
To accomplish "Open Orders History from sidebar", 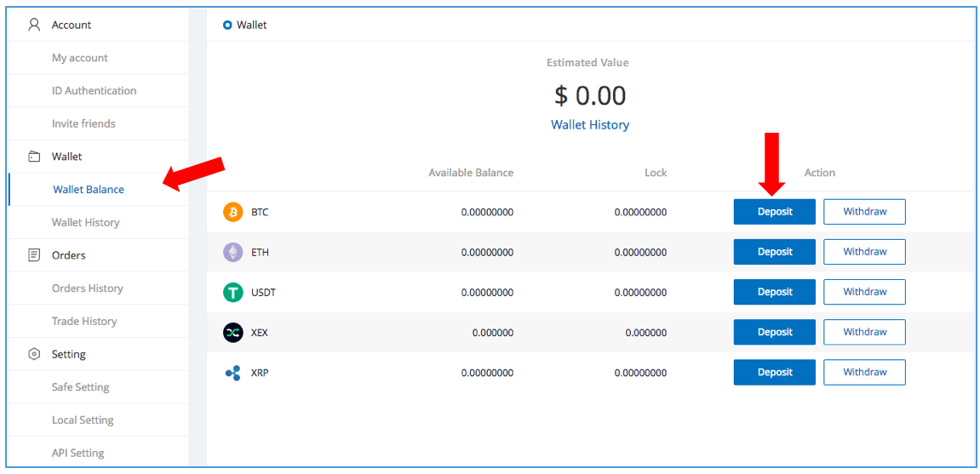I will pyautogui.click(x=88, y=288).
